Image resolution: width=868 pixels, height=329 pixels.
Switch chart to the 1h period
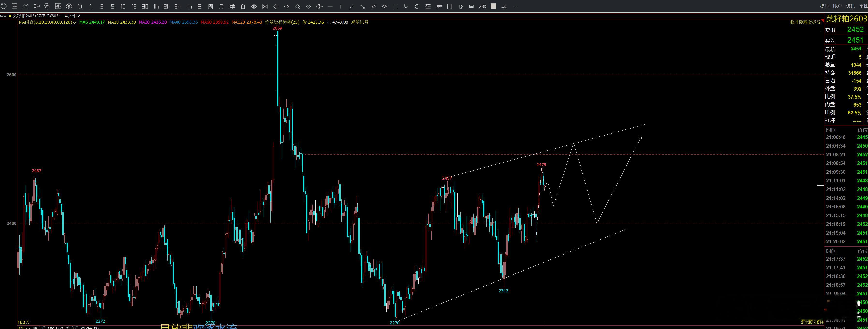tap(156, 6)
